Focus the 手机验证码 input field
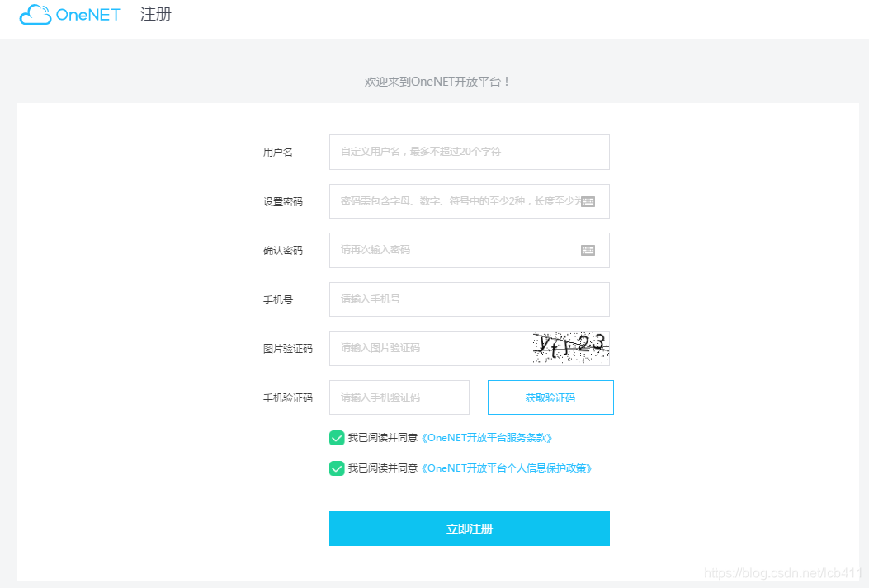Screen dimensions: 869x588 click(x=399, y=397)
